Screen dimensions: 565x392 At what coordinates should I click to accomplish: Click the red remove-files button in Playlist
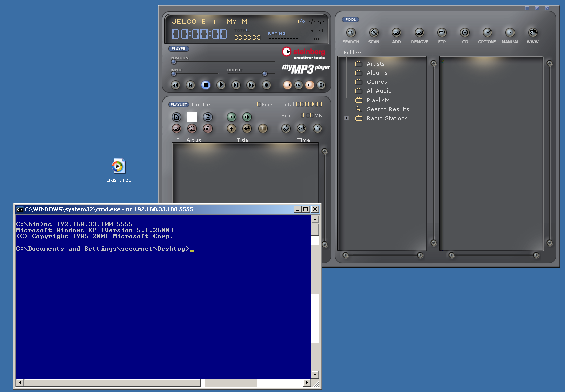[192, 128]
